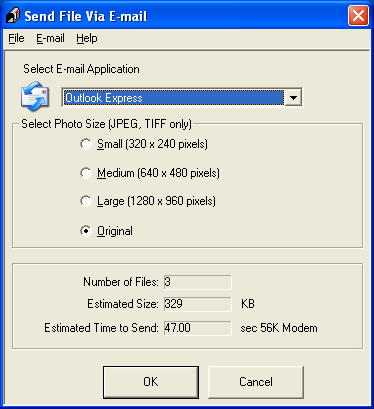
Task: Close the Send File Via E-mail dialog
Action: pyautogui.click(x=358, y=16)
